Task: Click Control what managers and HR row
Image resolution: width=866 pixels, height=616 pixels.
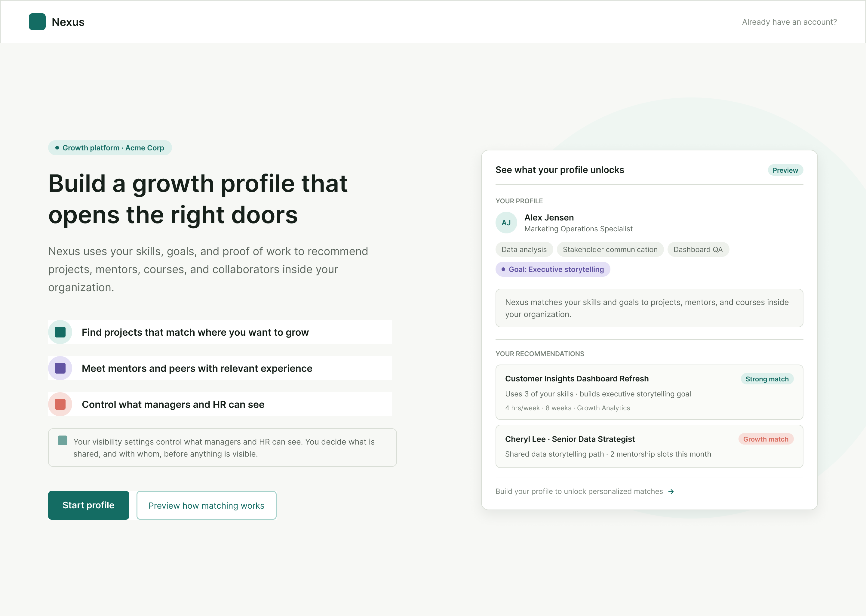Action: 220,404
